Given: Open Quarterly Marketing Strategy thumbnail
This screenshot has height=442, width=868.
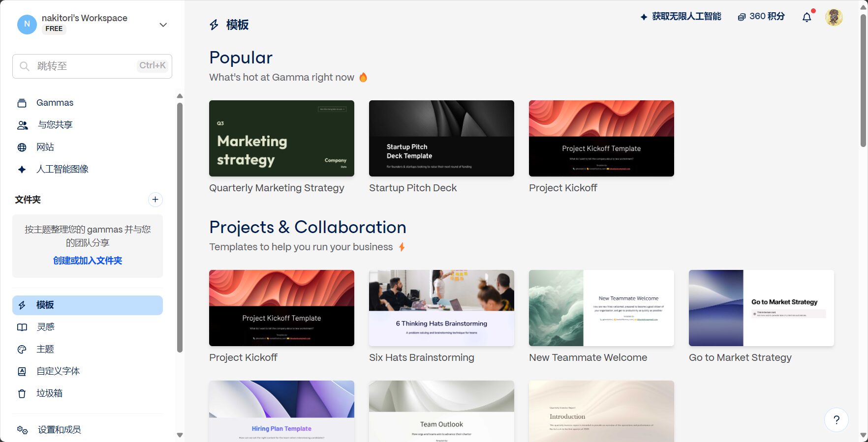Looking at the screenshot, I should coord(281,139).
